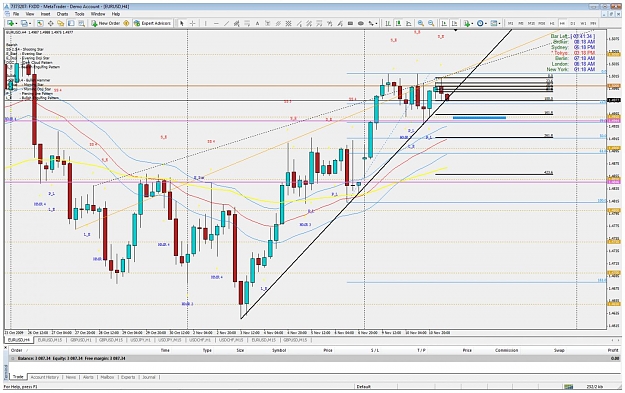
Task: Switch timeframe to M1
Action: [510, 24]
